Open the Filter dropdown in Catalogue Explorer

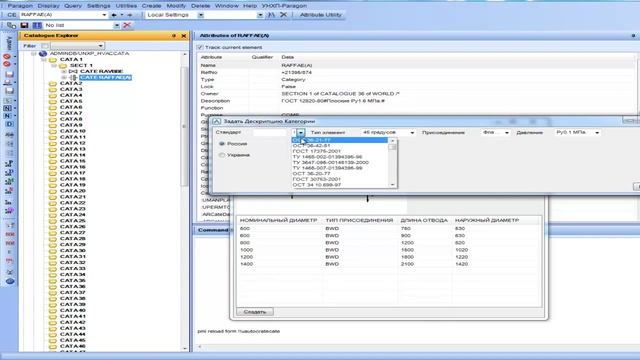pos(100,46)
